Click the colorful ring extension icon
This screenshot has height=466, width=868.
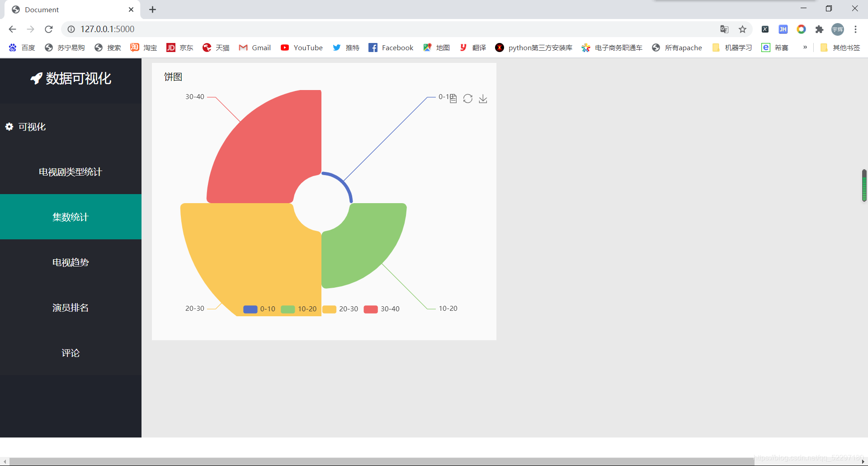(801, 29)
